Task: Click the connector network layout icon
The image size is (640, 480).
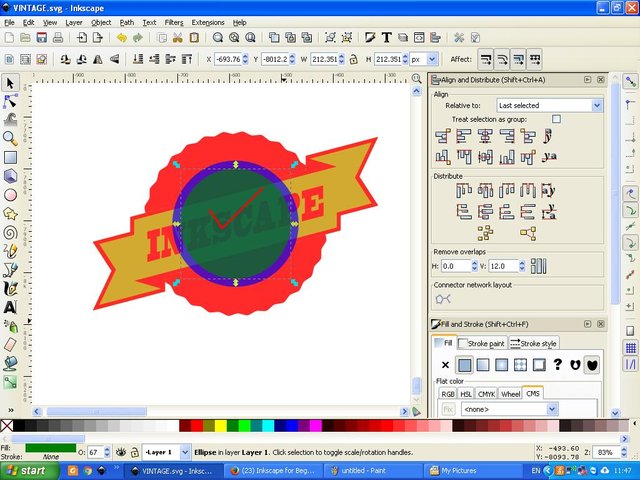Action: coord(443,299)
